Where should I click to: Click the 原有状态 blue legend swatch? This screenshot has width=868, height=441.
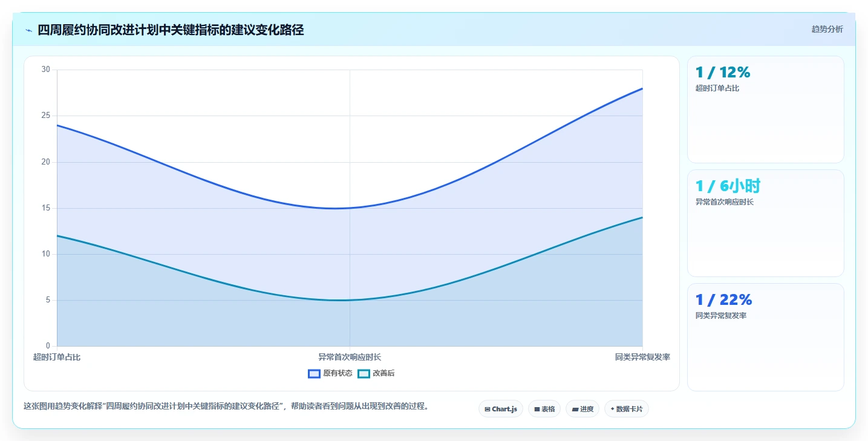coord(314,373)
